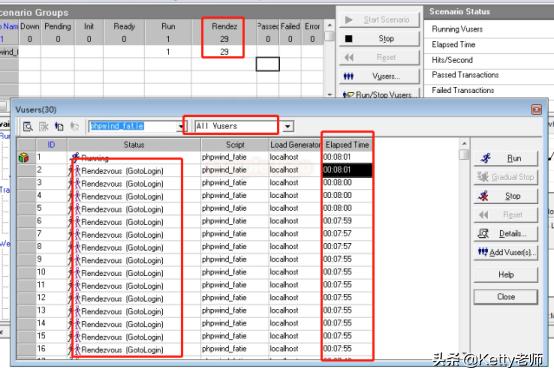
Task: Click the third toolbar icon beside group dropdown
Action: point(59,126)
